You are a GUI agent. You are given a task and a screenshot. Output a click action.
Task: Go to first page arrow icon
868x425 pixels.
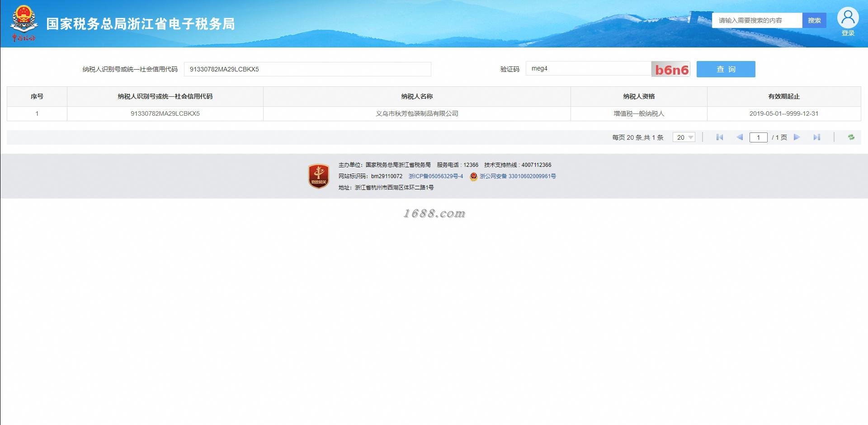(x=720, y=137)
